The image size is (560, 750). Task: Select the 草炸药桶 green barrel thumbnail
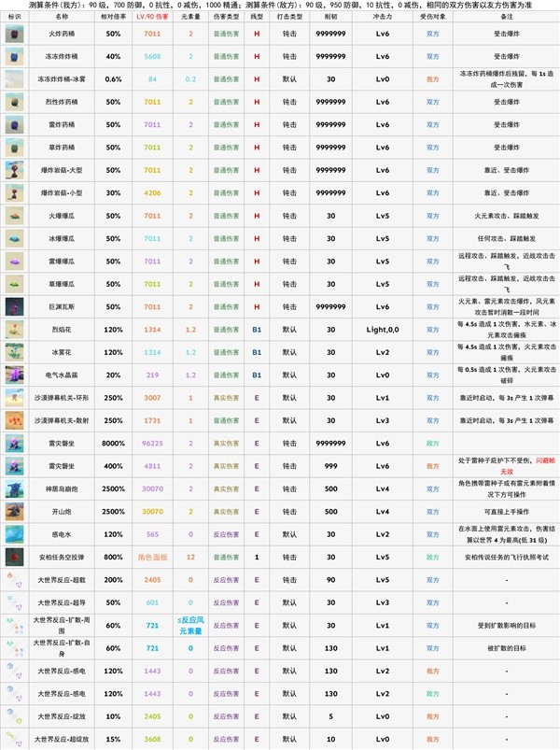click(x=14, y=148)
